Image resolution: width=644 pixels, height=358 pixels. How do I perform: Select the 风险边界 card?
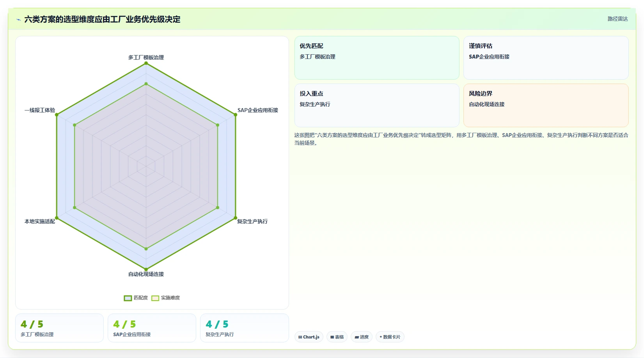(x=546, y=105)
